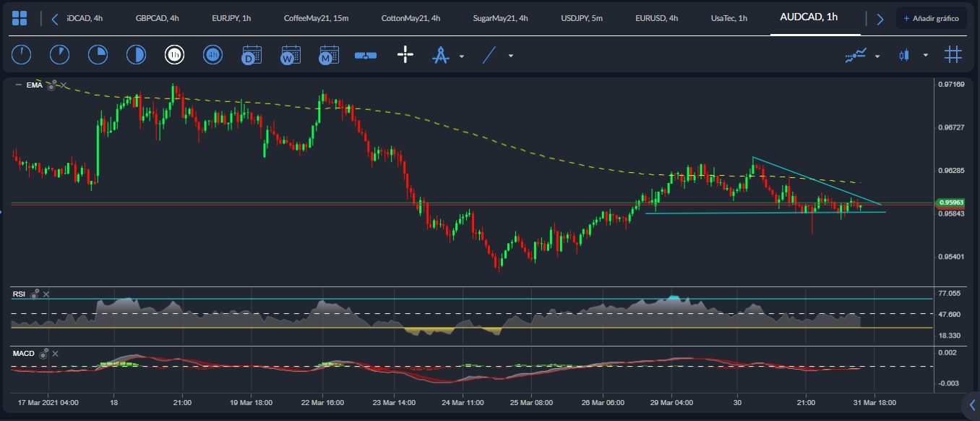Expand the indicators dropdown arrow
The image size is (980, 421).
[877, 56]
